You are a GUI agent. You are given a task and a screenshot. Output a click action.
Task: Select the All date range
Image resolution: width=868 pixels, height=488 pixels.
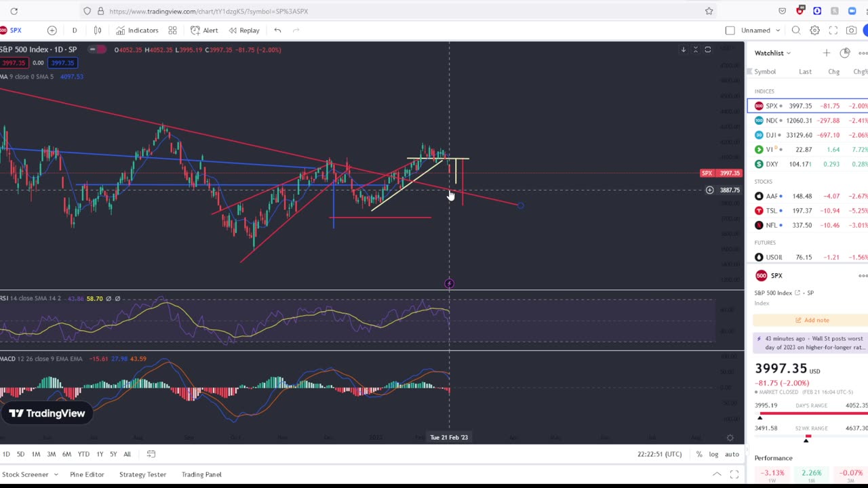[x=127, y=454]
